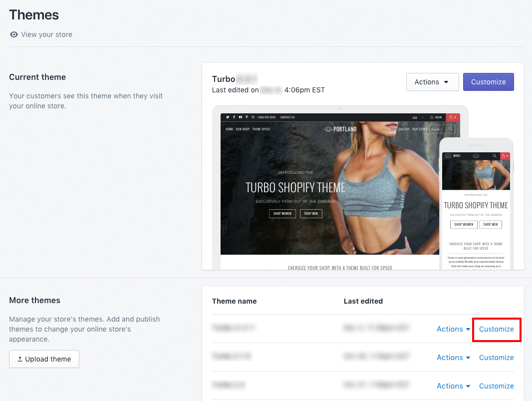Customize the second theme in the list

(x=496, y=358)
